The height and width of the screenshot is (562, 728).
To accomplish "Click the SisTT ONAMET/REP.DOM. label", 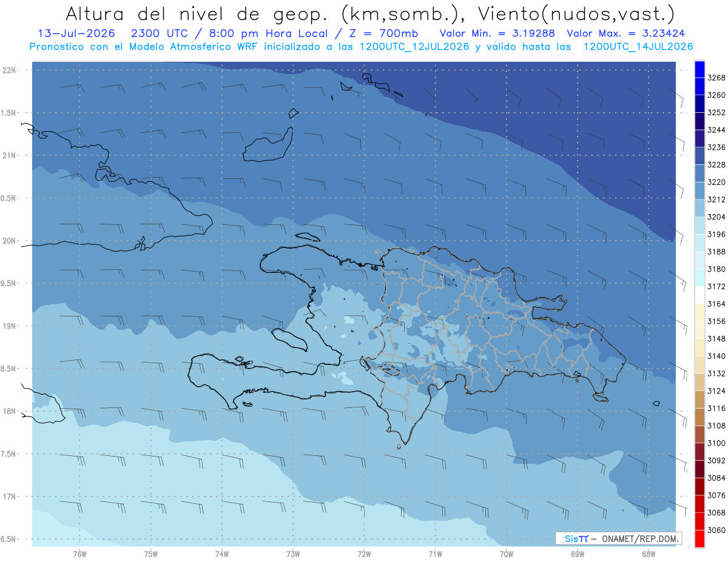I will (619, 538).
